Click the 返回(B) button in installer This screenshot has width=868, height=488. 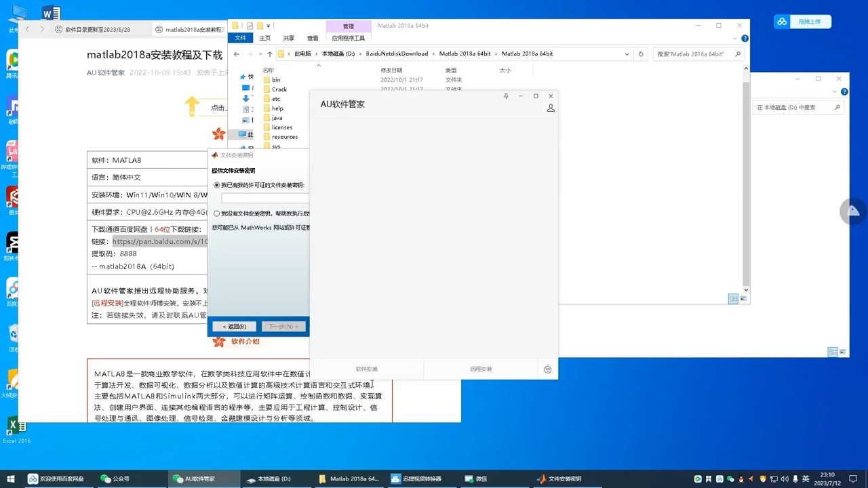(235, 327)
